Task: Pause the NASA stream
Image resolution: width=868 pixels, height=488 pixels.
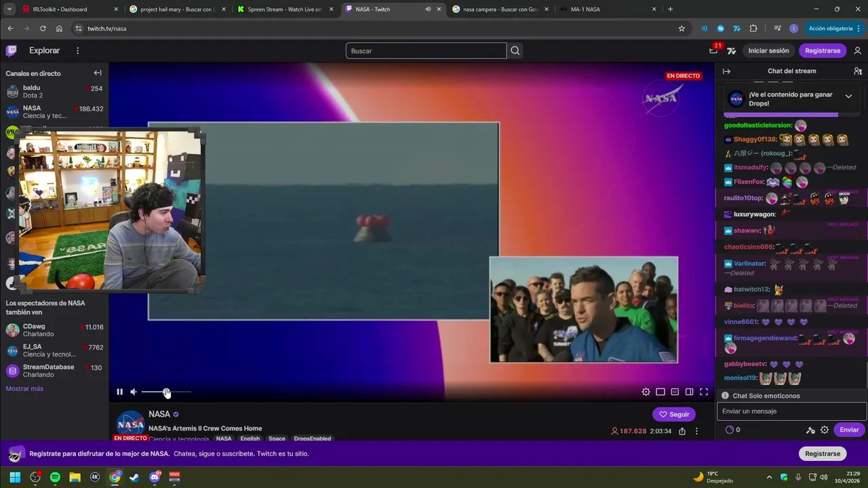Action: (119, 392)
